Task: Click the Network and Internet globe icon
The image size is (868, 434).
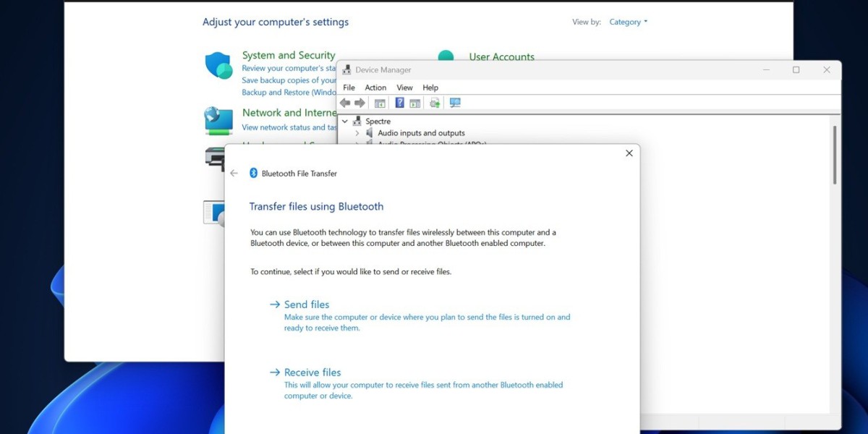Action: [218, 120]
